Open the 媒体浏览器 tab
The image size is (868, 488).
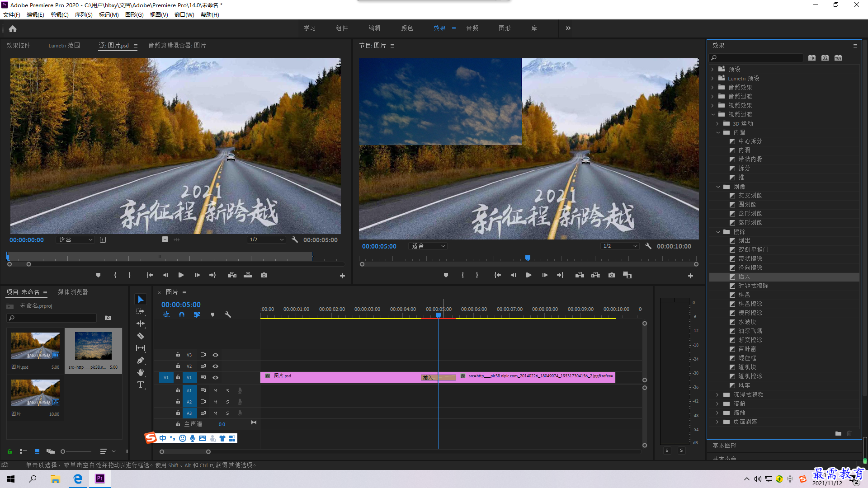coord(73,292)
